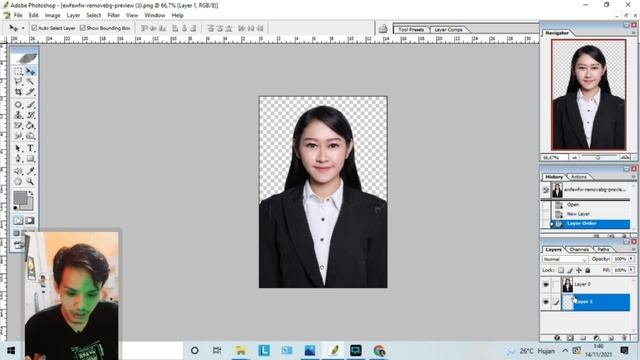The width and height of the screenshot is (640, 360).
Task: Open the Image menu
Action: (52, 15)
